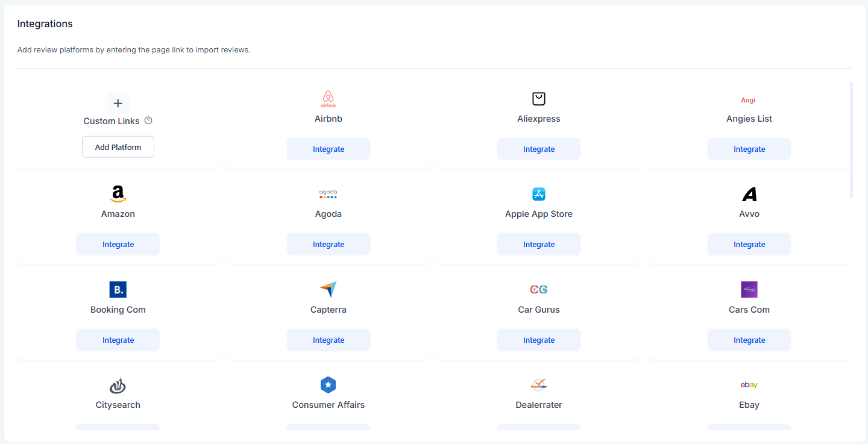This screenshot has width=868, height=444.
Task: Click Integrate under Agoda
Action: pyautogui.click(x=329, y=245)
